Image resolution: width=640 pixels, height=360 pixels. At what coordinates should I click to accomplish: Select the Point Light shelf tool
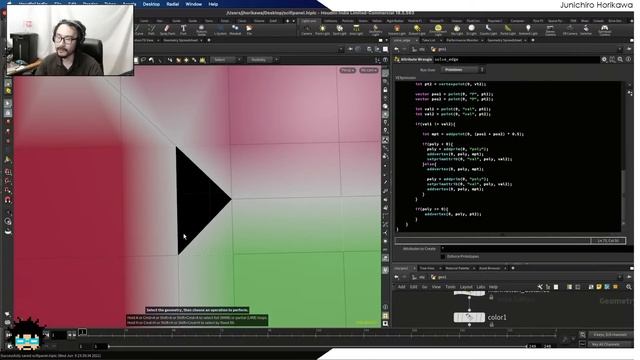(322, 30)
